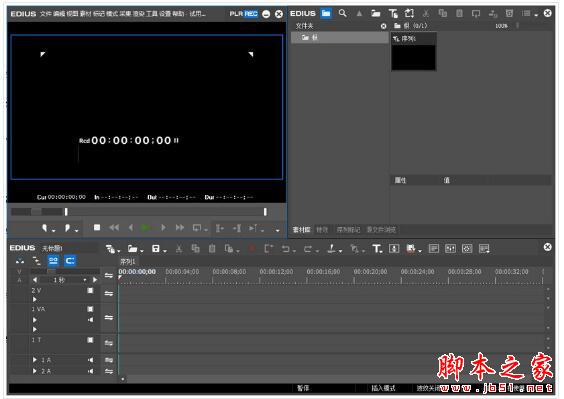
Task: Click the Fast Forward button in the player
Action: coord(180,227)
